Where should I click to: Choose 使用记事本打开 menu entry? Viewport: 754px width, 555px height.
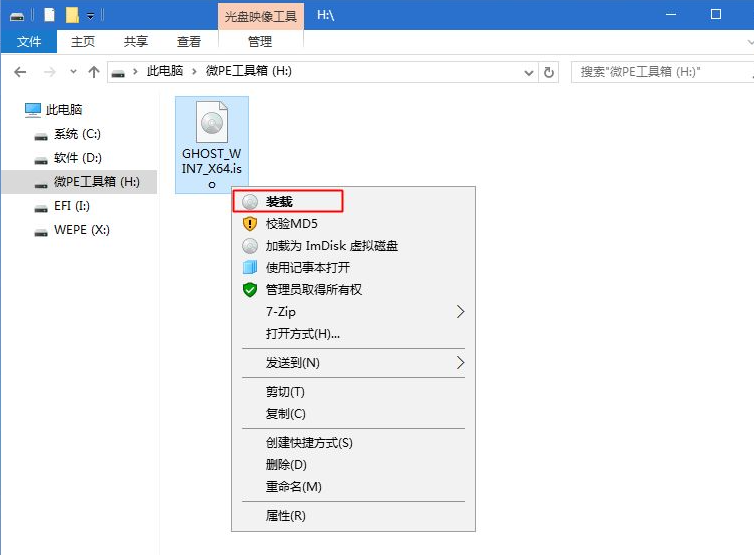[x=353, y=267]
